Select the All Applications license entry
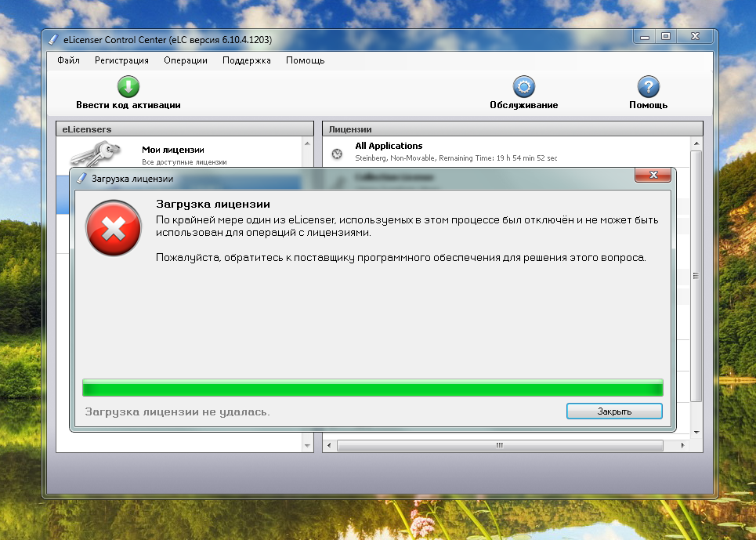The image size is (756, 540). 507,151
